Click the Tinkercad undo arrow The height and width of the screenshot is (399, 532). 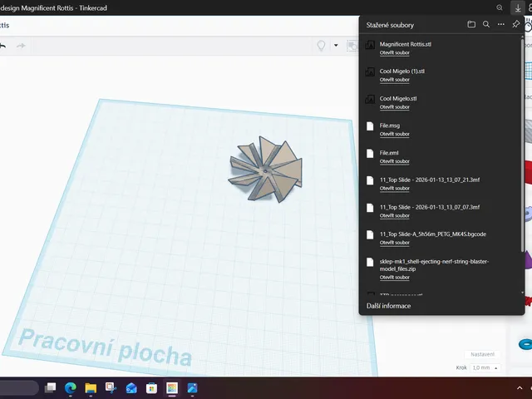(x=2, y=46)
